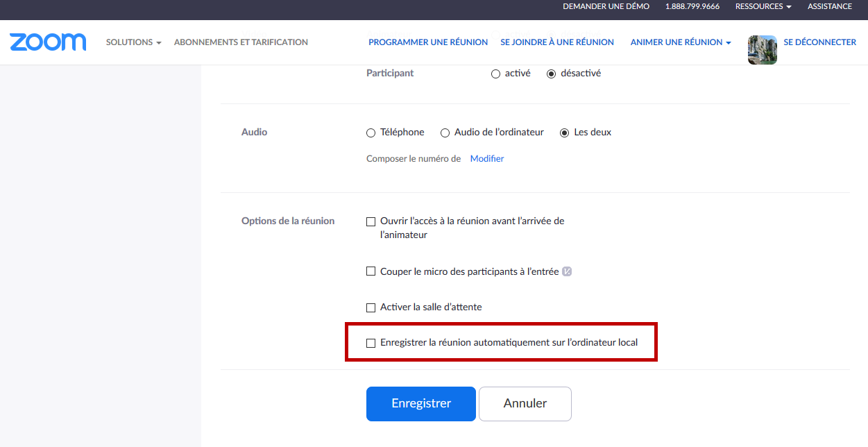
Task: Click the Zoom logo
Action: (x=48, y=42)
